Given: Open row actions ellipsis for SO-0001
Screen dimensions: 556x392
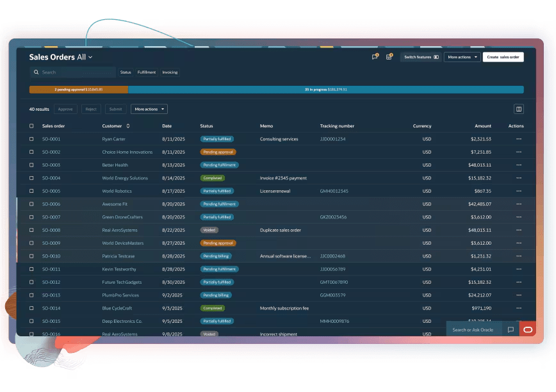Looking at the screenshot, I should 519,139.
